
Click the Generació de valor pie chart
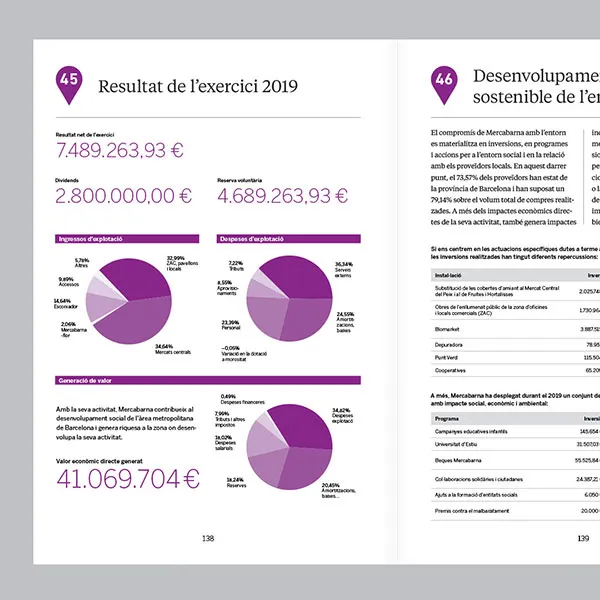click(289, 447)
